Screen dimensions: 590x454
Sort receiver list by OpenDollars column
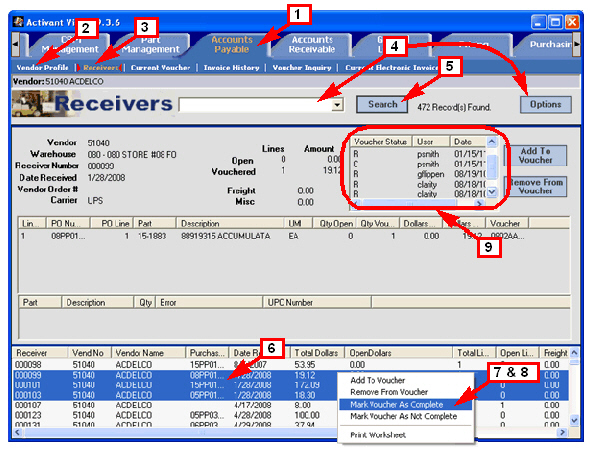point(398,353)
